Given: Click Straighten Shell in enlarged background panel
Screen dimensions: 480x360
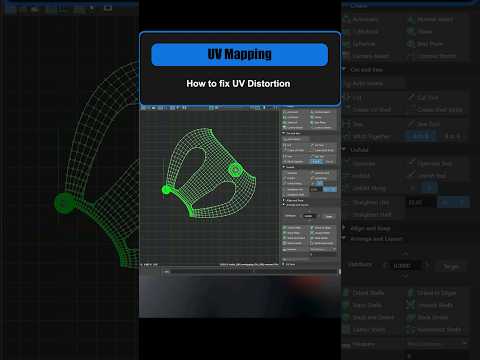Looking at the screenshot, I should point(372,215).
